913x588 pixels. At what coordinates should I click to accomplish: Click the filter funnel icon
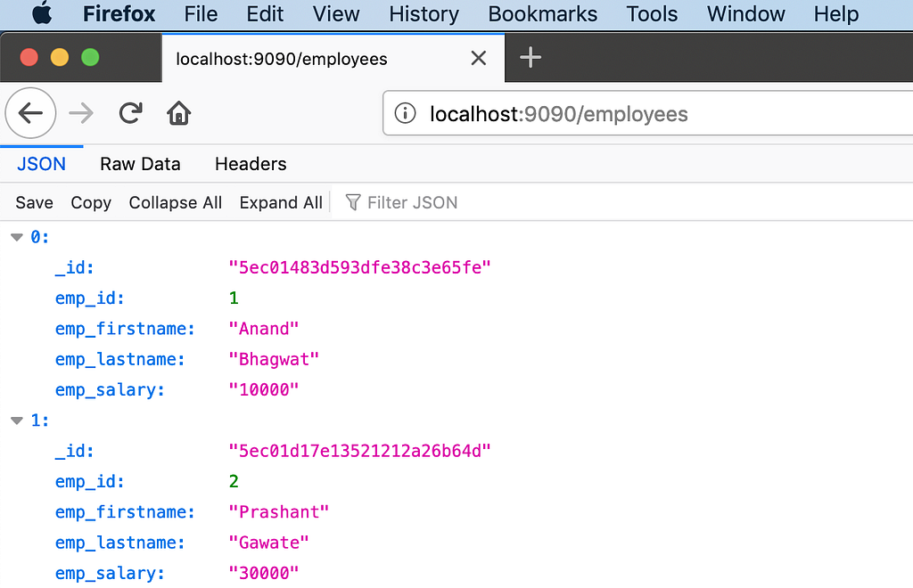353,202
